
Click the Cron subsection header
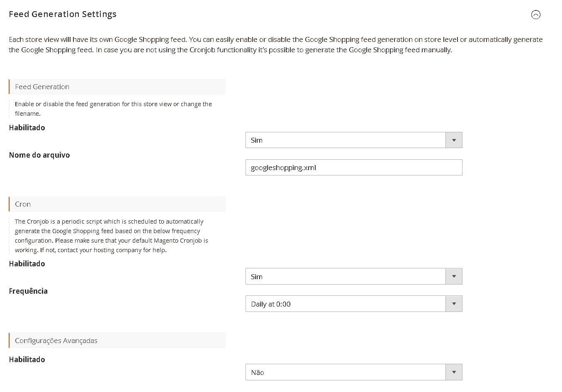tap(117, 204)
